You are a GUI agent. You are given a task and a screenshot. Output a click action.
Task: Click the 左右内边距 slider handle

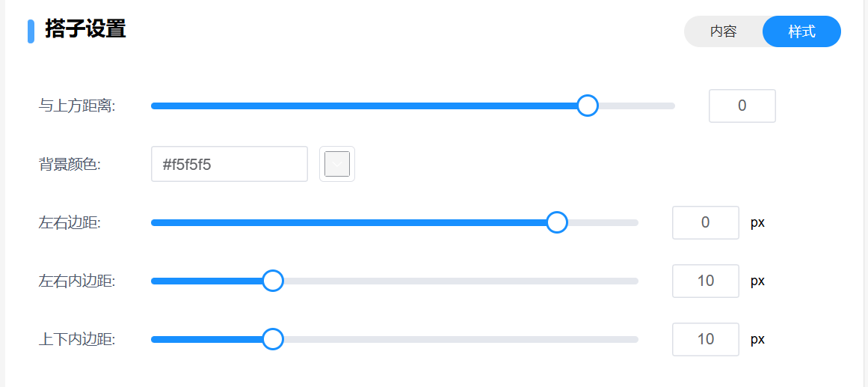point(273,281)
